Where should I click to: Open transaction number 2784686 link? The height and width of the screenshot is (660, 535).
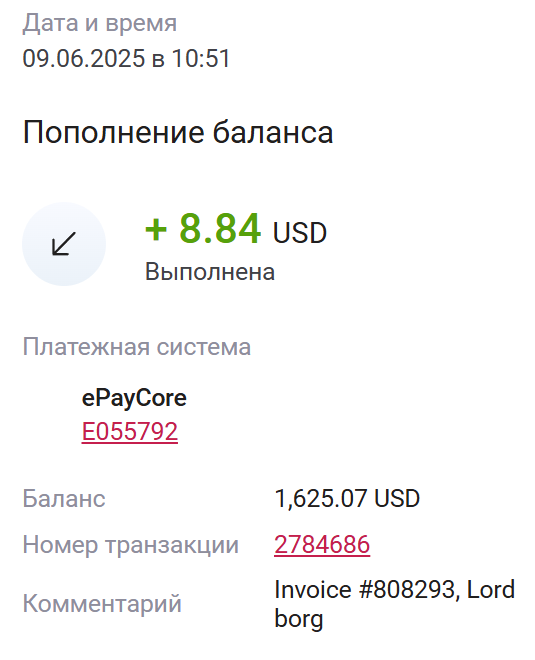click(322, 544)
